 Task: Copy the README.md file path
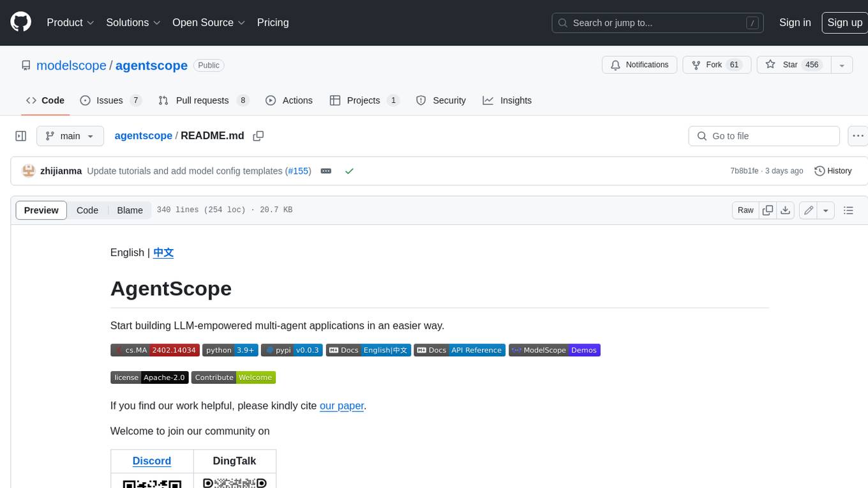[258, 136]
